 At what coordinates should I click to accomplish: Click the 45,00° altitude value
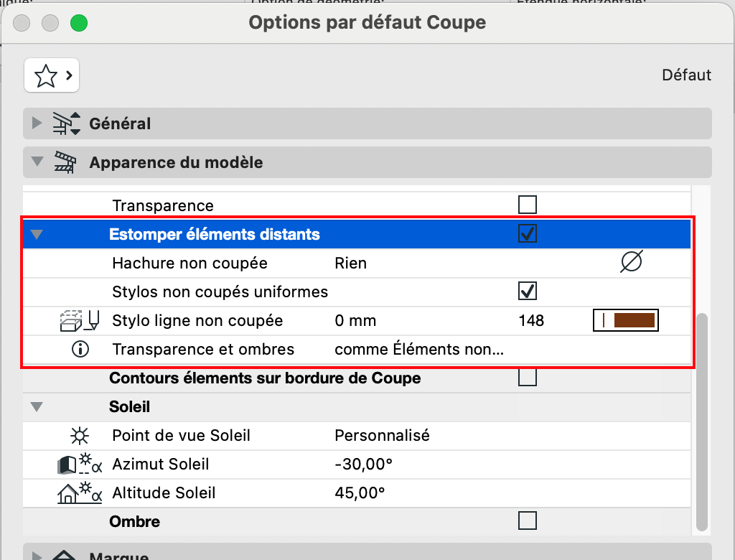coord(360,493)
